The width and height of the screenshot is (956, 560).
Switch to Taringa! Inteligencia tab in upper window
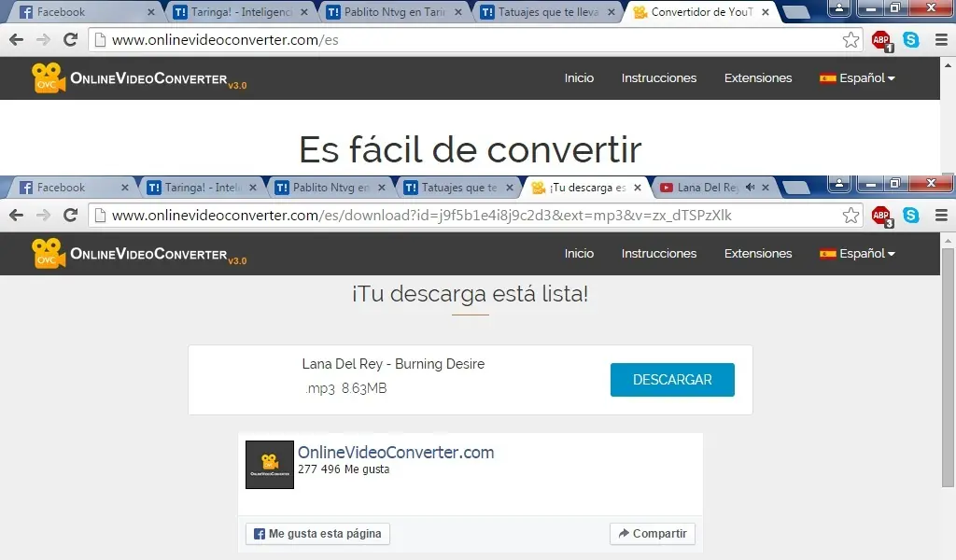241,12
